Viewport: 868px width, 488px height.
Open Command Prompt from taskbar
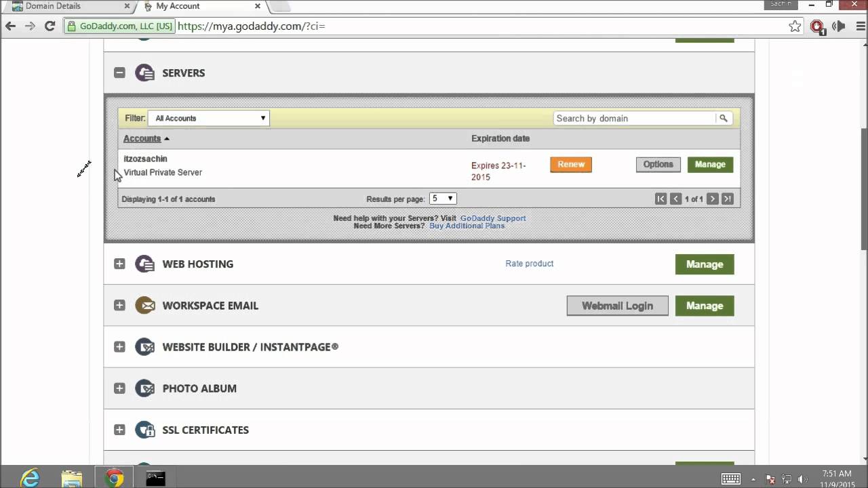click(x=156, y=478)
